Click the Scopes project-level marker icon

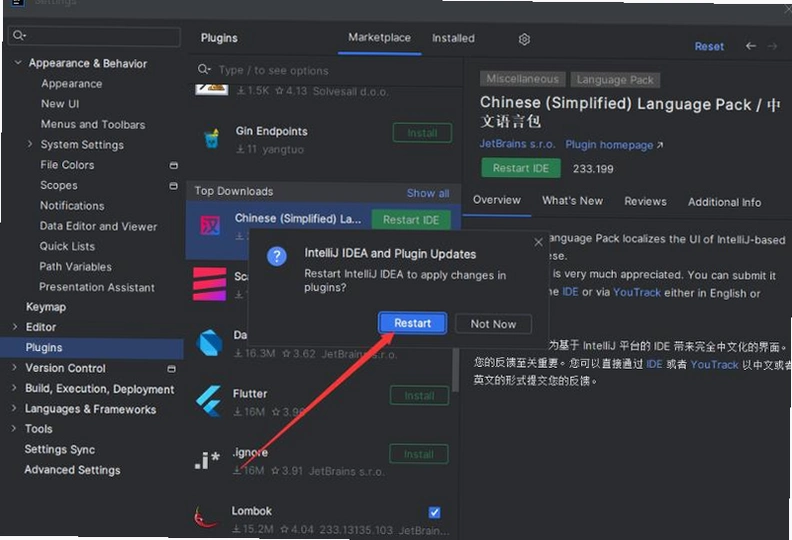173,186
